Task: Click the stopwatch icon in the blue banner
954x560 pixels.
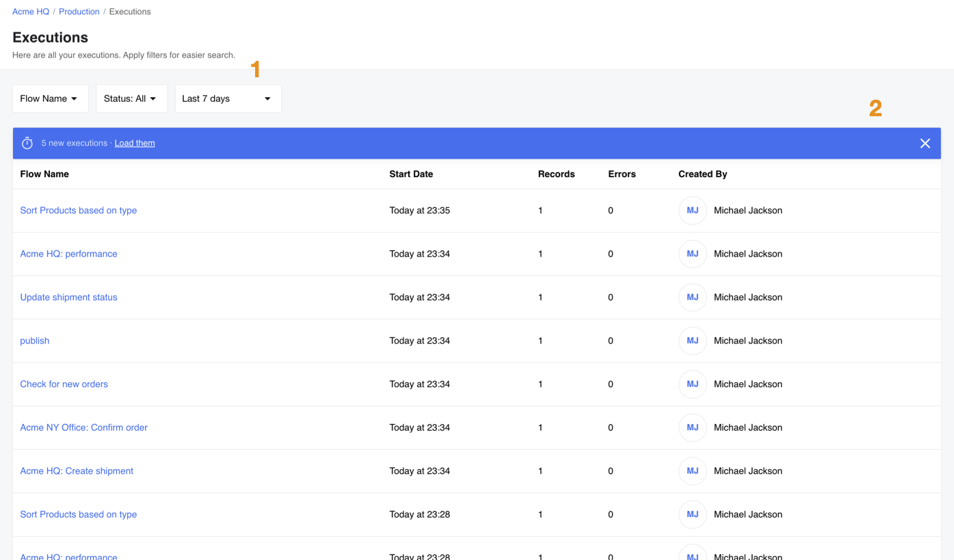Action: 27,143
